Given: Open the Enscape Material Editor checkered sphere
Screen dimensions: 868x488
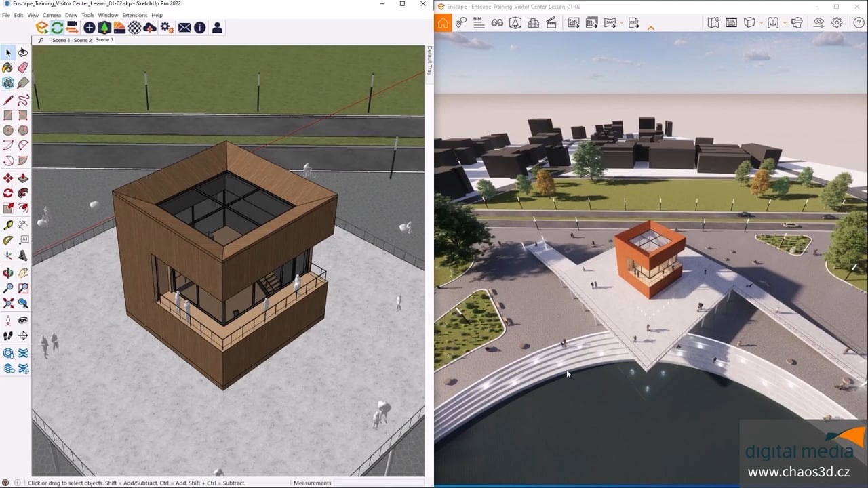Looking at the screenshot, I should point(135,28).
